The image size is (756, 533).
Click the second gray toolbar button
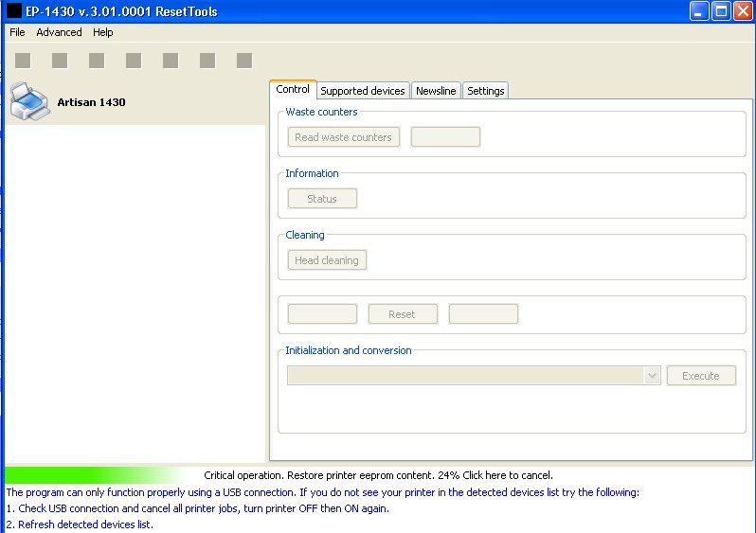(x=60, y=61)
